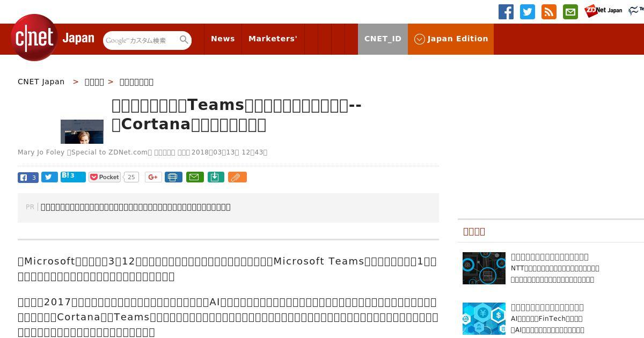The width and height of the screenshot is (644, 338).
Task: Open the Twitter icon in the top bar
Action: (x=528, y=12)
